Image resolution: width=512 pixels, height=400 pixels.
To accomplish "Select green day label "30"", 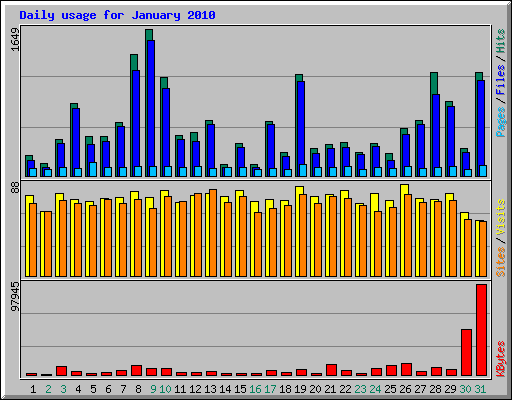I will click(465, 389).
